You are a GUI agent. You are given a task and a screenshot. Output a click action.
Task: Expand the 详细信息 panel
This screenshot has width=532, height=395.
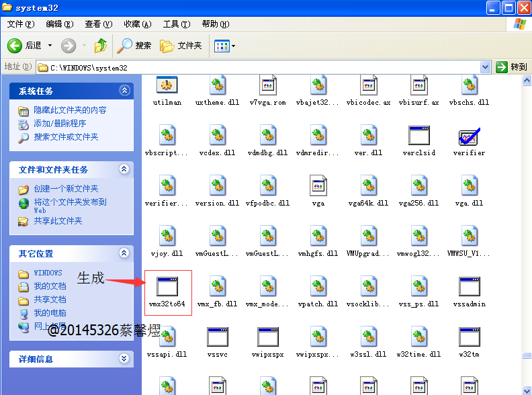124,359
